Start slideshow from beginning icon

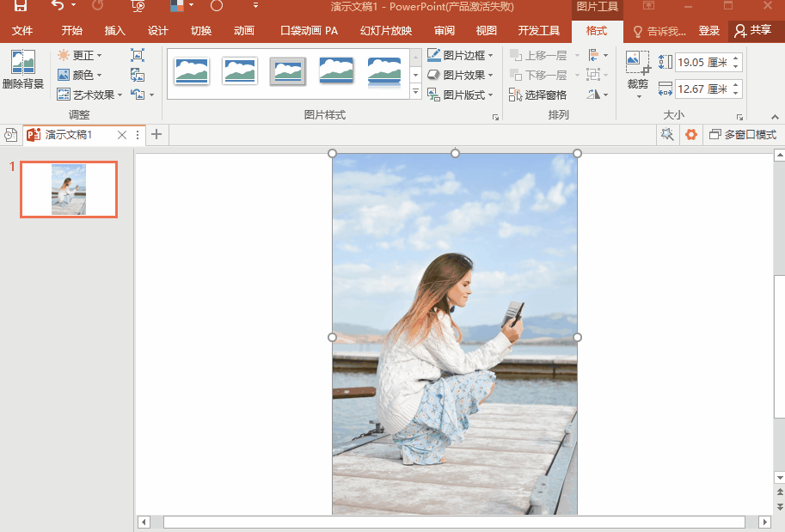[x=138, y=6]
